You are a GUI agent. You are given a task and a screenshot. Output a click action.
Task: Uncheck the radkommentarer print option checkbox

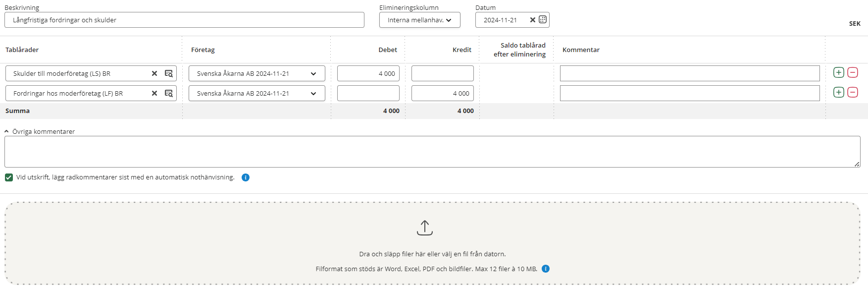[9, 177]
